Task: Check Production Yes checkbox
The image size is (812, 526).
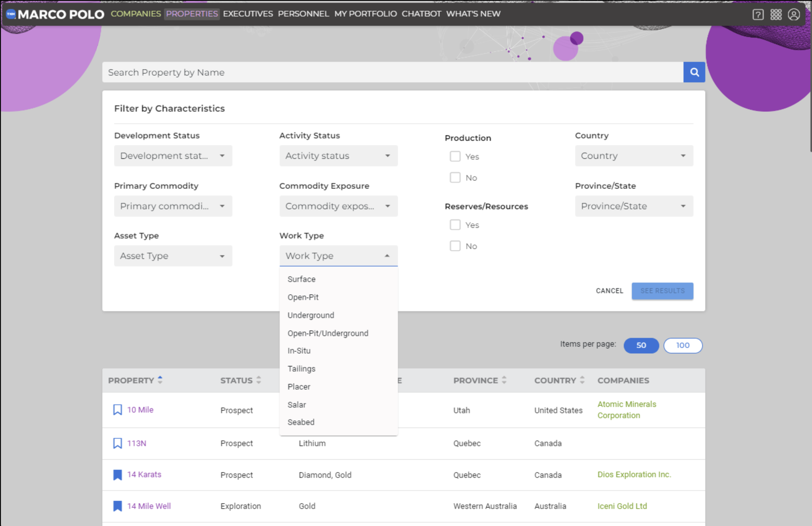Action: [455, 156]
